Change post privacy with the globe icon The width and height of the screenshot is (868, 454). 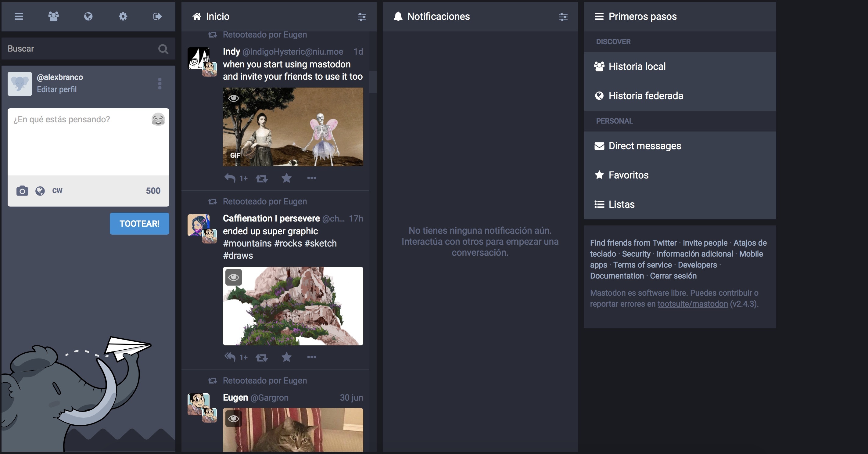tap(40, 191)
